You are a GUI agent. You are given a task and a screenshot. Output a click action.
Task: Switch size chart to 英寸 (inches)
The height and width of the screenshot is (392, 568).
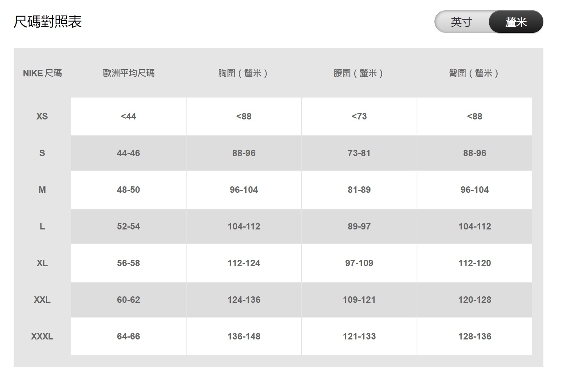coord(462,22)
